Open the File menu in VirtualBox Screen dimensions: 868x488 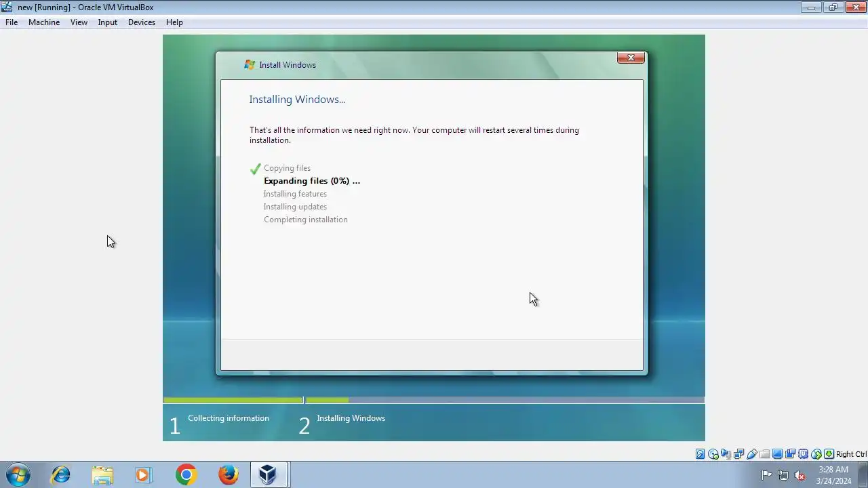coord(12,22)
